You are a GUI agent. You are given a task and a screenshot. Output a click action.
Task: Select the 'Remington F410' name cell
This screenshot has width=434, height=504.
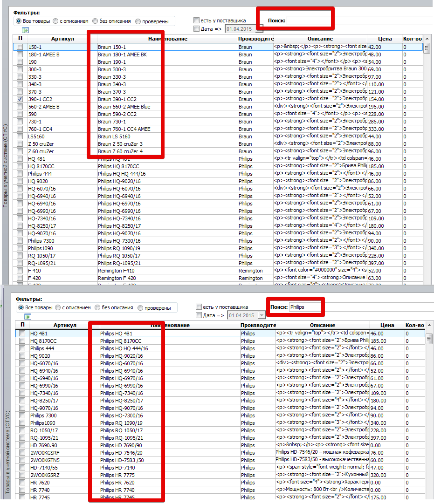click(x=167, y=271)
